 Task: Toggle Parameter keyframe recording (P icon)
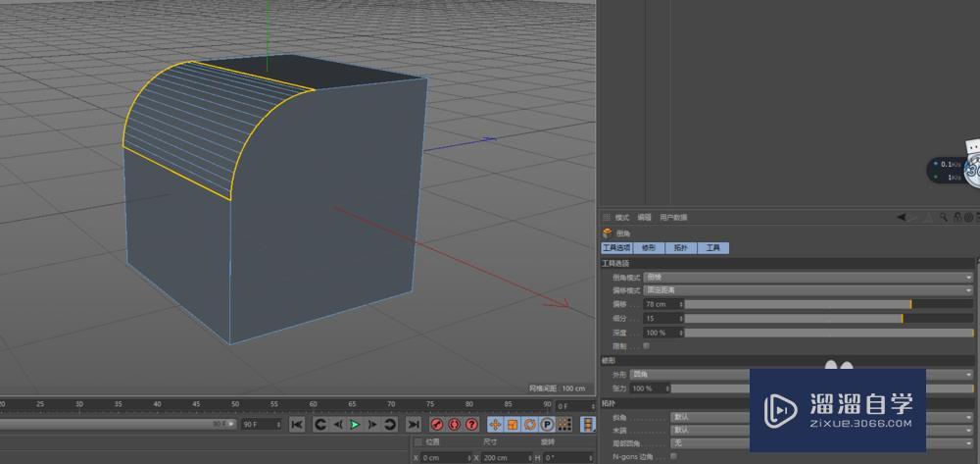[547, 425]
